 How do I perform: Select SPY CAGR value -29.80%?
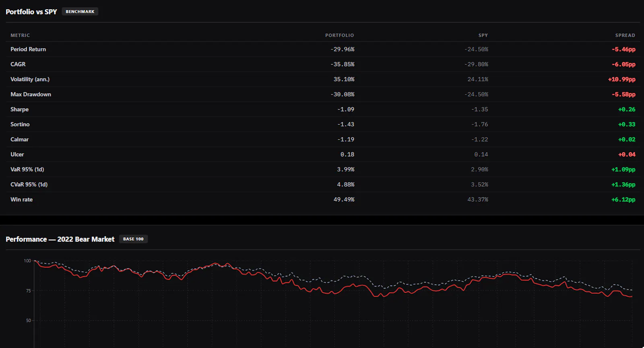476,64
